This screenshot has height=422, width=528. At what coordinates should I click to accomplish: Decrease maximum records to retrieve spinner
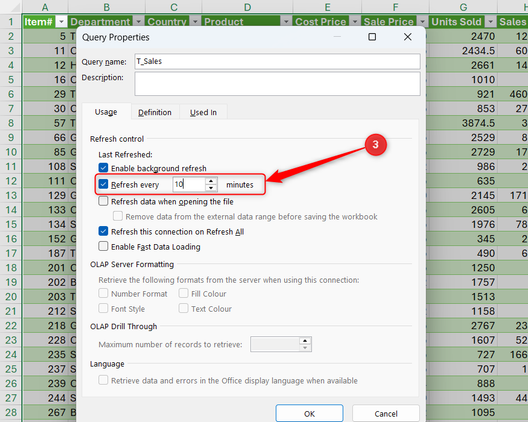[x=305, y=348]
